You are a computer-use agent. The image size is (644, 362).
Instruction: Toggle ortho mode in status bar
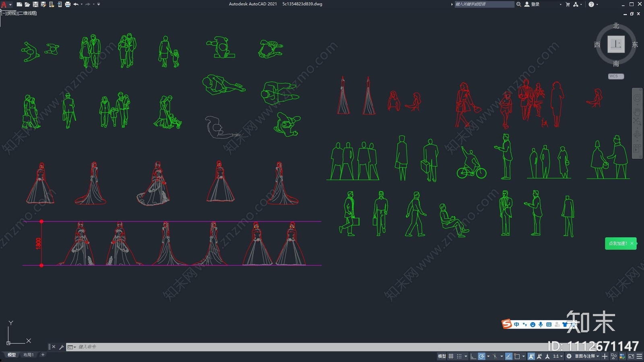pos(473,356)
